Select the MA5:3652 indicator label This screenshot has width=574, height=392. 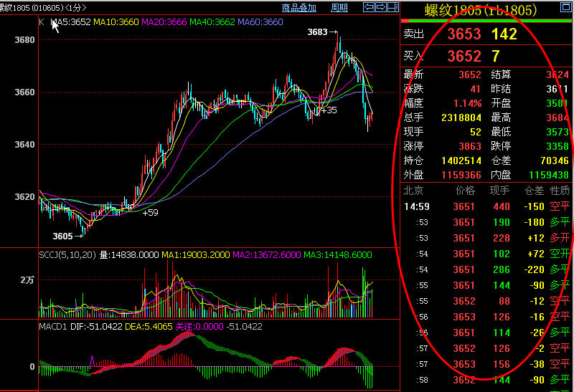(x=71, y=22)
